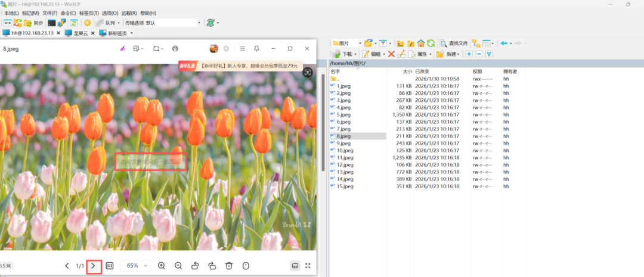The image size is (644, 277).
Task: Open the 标签页(T) menu
Action: [x=89, y=13]
